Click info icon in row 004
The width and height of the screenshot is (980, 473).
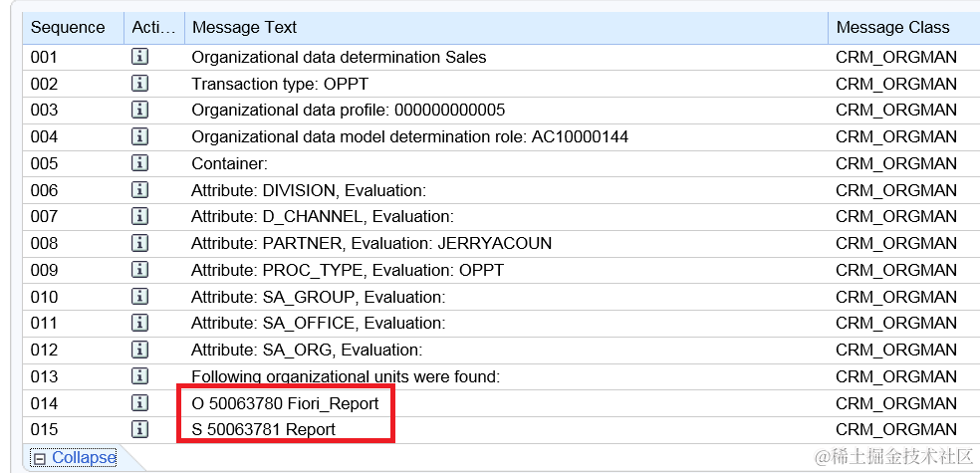139,136
